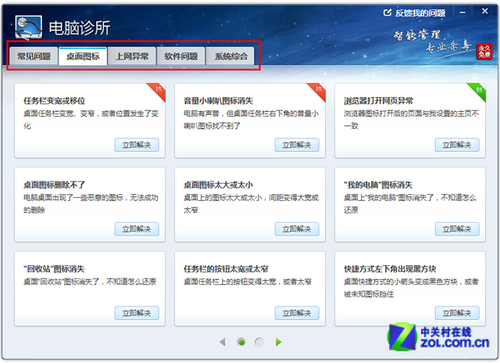This screenshot has width=500, height=363.
Task: Open the 快捷方式左下角出现黑方块 card title
Action: [x=390, y=269]
